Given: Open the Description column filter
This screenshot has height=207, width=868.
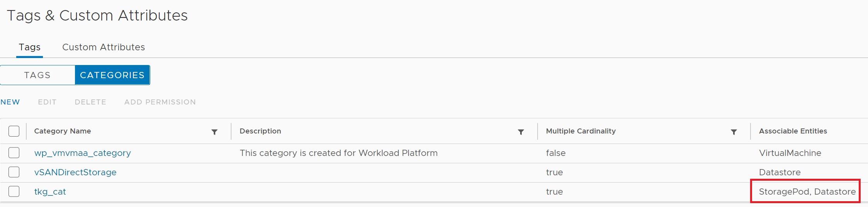Looking at the screenshot, I should click(521, 132).
